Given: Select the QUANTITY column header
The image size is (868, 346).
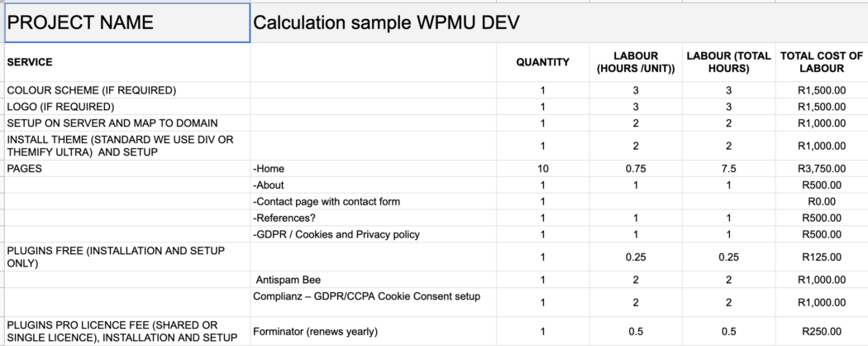Looking at the screenshot, I should click(x=542, y=62).
